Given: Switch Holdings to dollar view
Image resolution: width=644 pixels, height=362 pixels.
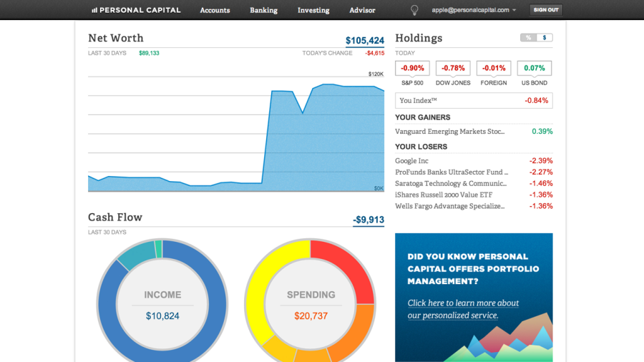Looking at the screenshot, I should [x=545, y=38].
